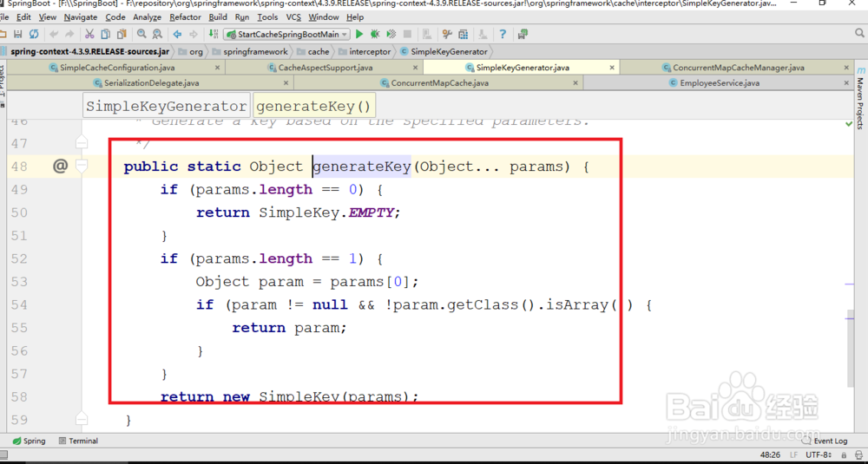Click the Stop square icon
The image size is (868, 464).
[407, 35]
